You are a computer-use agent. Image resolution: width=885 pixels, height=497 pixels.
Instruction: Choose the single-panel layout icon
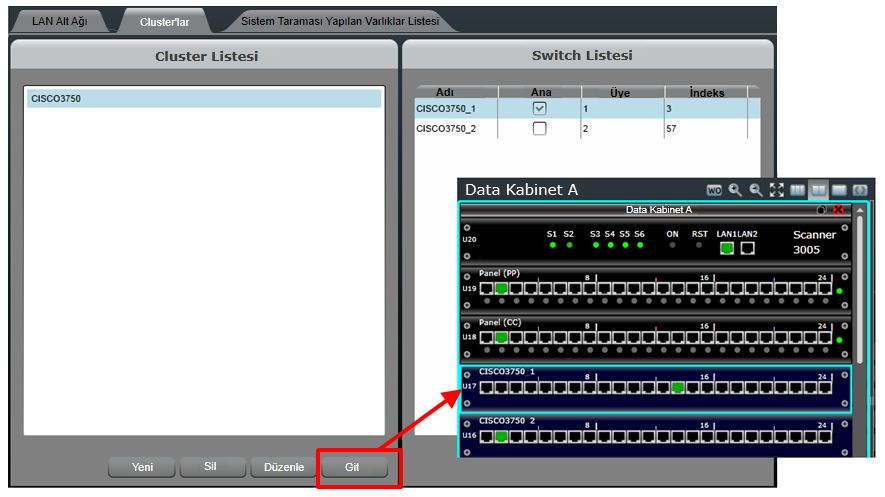click(x=839, y=190)
